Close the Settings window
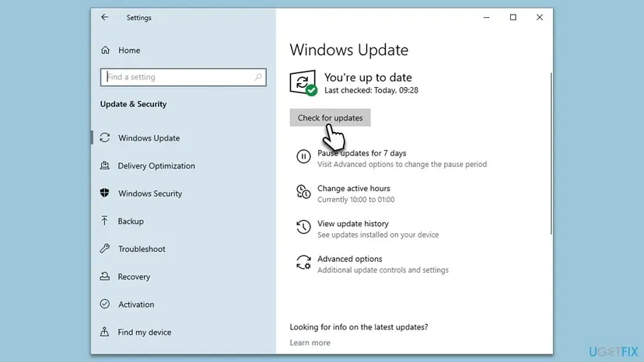Viewport: 644px width, 362px height. tap(540, 17)
